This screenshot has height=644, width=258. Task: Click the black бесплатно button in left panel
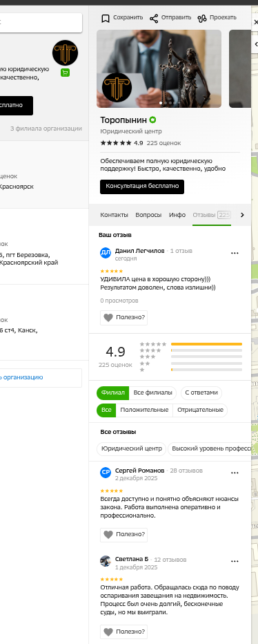tap(17, 106)
